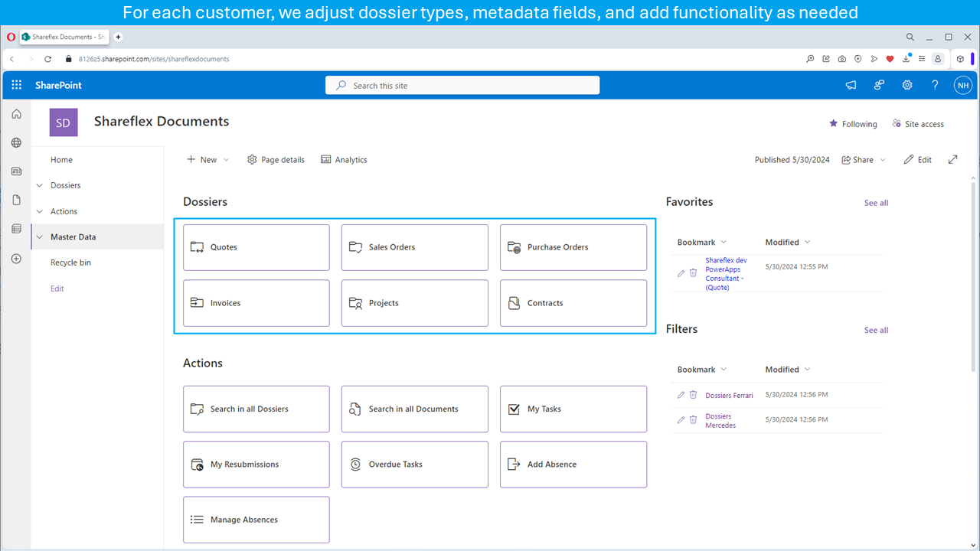Click See all next to Favorites
The width and height of the screenshot is (980, 551).
click(x=876, y=203)
